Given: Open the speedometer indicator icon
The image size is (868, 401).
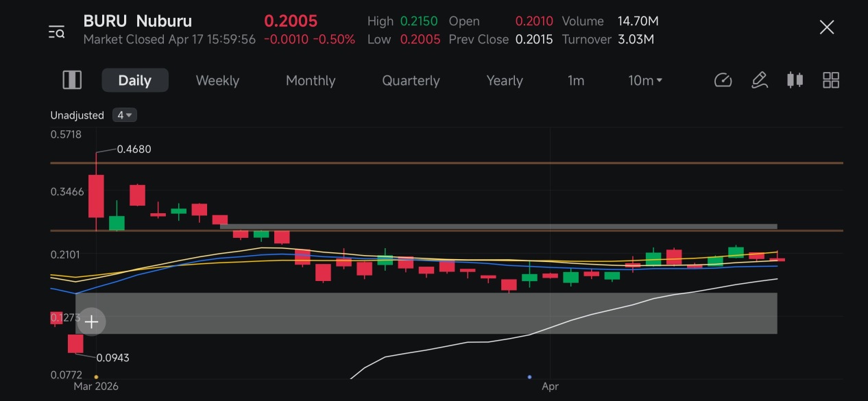Looking at the screenshot, I should (723, 80).
